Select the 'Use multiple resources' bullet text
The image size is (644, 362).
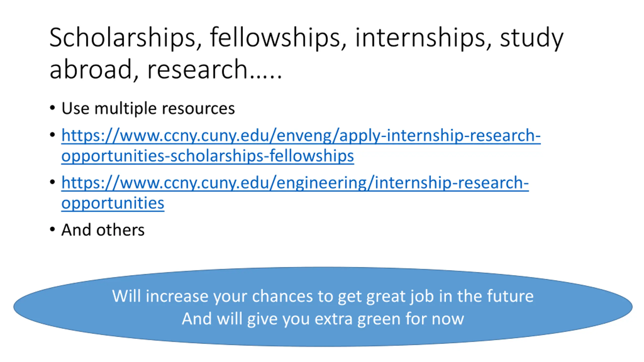click(x=148, y=109)
